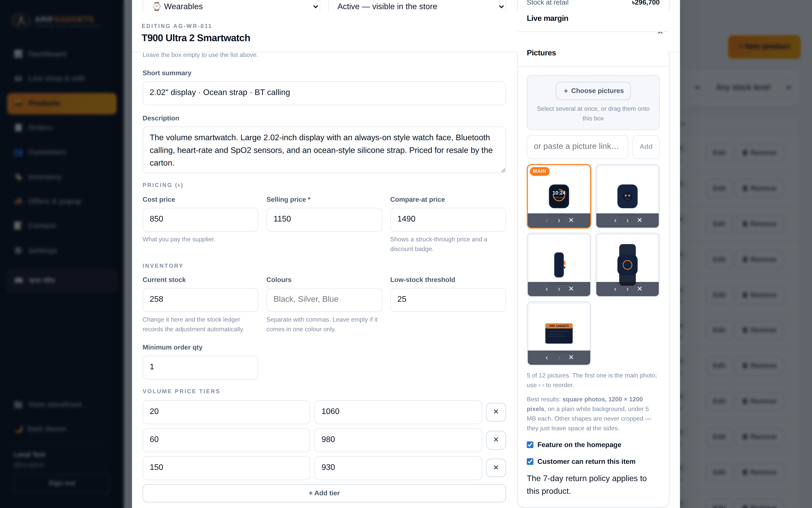This screenshot has height=508, width=812.
Task: Click Add next to the picture link box
Action: [x=646, y=147]
